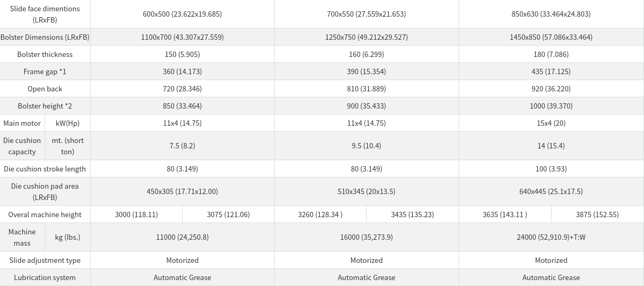644x286 pixels.
Task: Click the Frame gap *1 row header
Action: point(45,71)
